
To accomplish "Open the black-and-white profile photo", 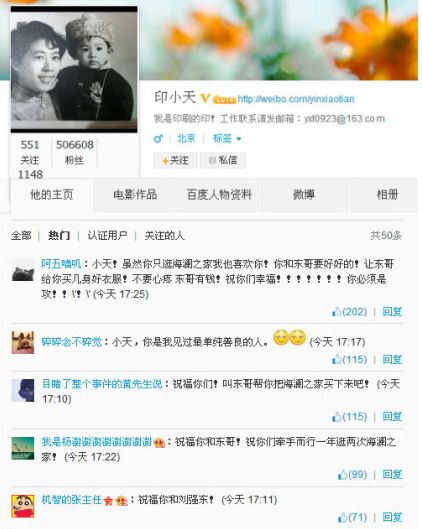I will [74, 69].
